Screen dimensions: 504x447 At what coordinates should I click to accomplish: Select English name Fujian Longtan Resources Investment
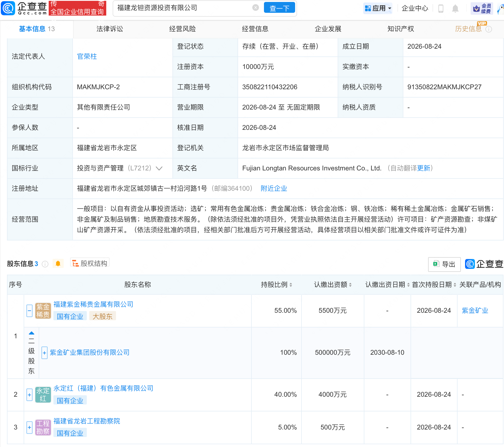click(312, 168)
